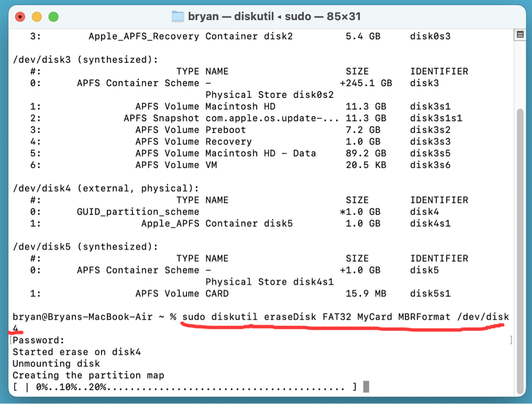The image size is (532, 404).
Task: Click the Password: prompt line
Action: pyautogui.click(x=40, y=340)
